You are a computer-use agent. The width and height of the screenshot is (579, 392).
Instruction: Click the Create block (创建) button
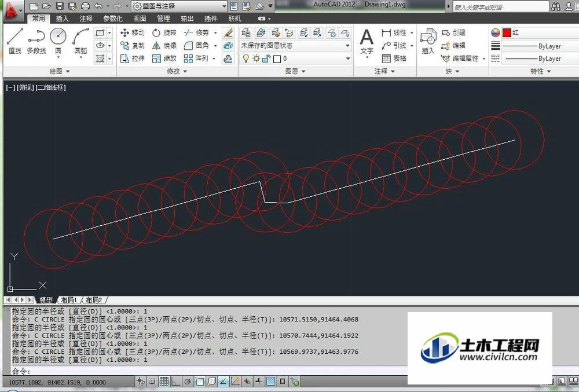point(453,33)
